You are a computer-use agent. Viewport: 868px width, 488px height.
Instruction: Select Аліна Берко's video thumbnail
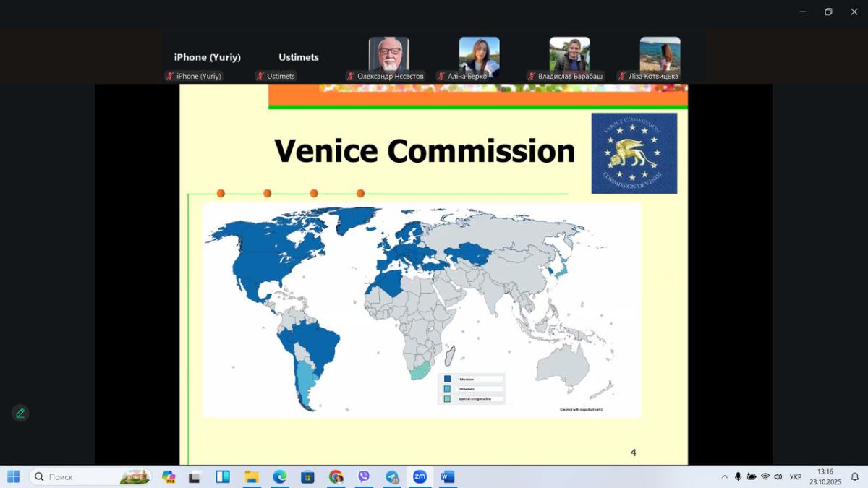click(479, 57)
